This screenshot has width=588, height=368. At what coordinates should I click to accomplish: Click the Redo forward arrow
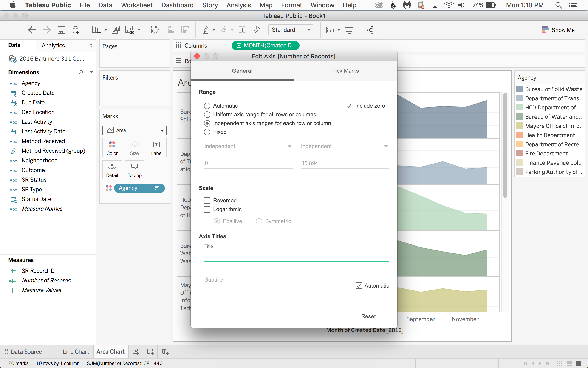[47, 30]
